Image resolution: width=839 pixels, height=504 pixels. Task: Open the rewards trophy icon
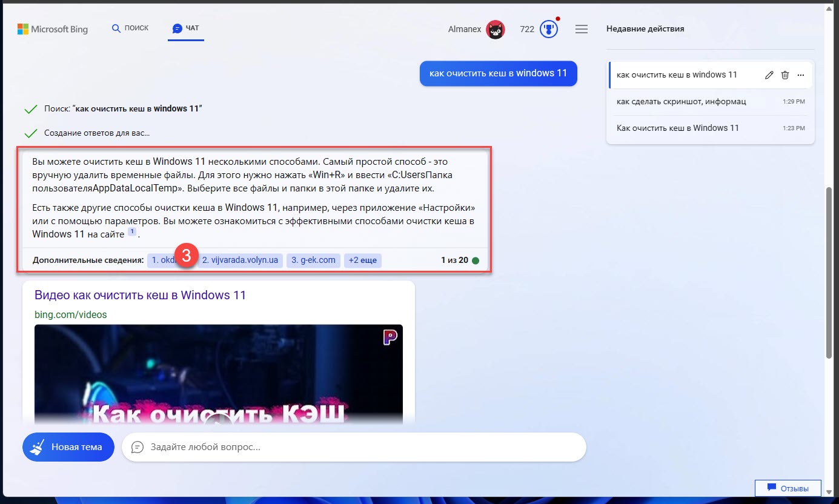point(548,29)
